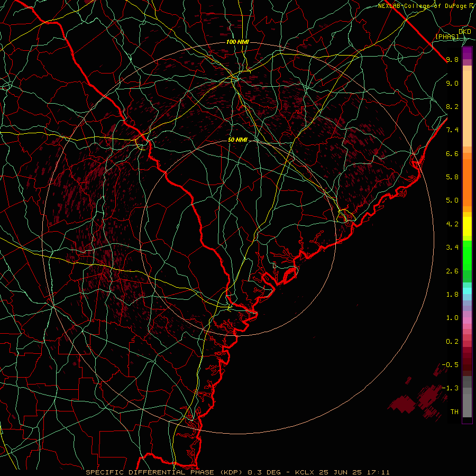Pick the purple top segment of the color bar
Viewport: 476px width, 476px height.
click(467, 53)
